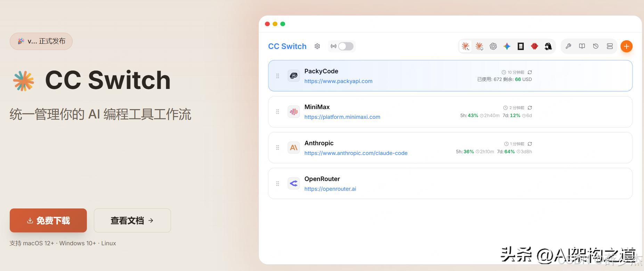
Task: Open the packyapi.com link
Action: coord(339,81)
